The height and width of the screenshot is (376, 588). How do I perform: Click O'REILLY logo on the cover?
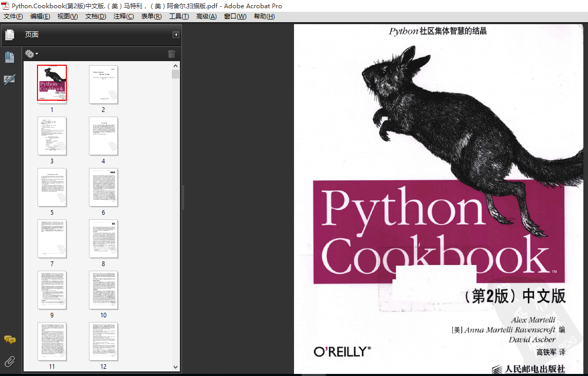click(342, 352)
